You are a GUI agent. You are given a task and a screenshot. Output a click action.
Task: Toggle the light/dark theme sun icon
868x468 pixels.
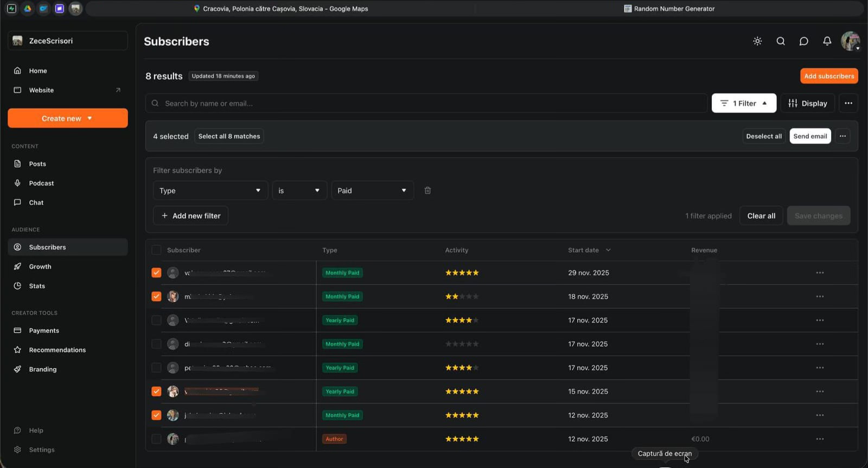(757, 41)
